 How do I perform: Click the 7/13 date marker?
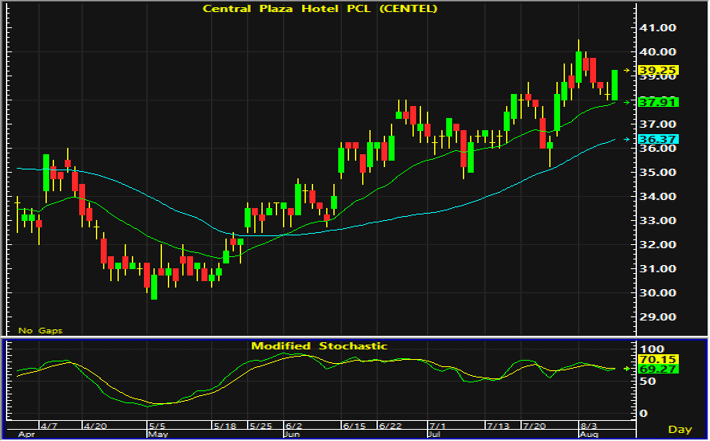[x=498, y=426]
